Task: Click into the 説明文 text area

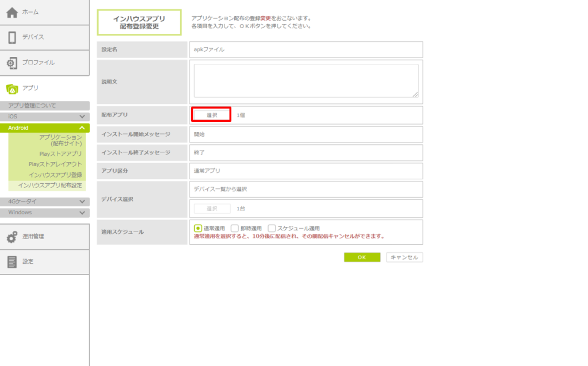Action: [x=305, y=80]
